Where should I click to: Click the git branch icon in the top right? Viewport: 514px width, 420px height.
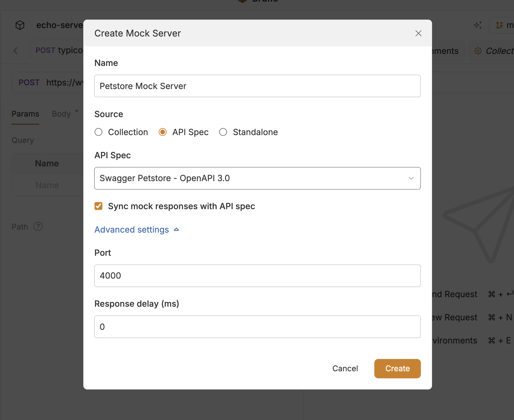[499, 25]
